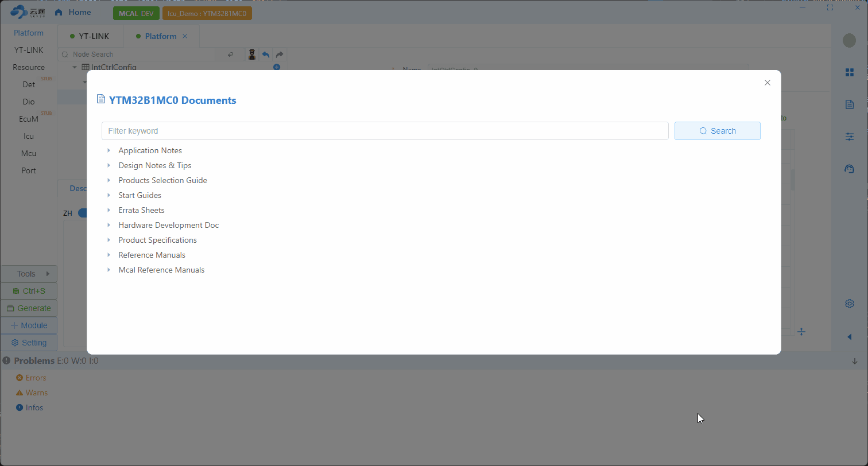Click the MCAL DEV badge
Viewport: 868px width, 466px height.
(x=136, y=13)
